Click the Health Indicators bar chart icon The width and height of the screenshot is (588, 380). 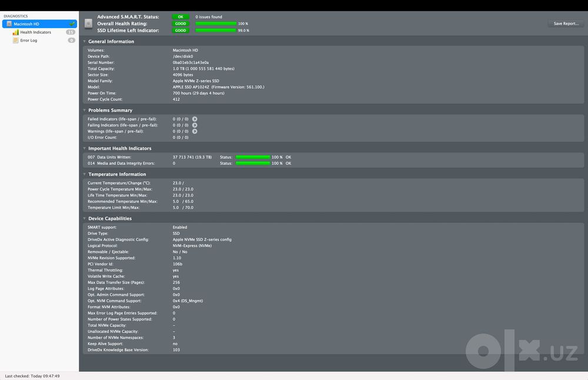15,32
